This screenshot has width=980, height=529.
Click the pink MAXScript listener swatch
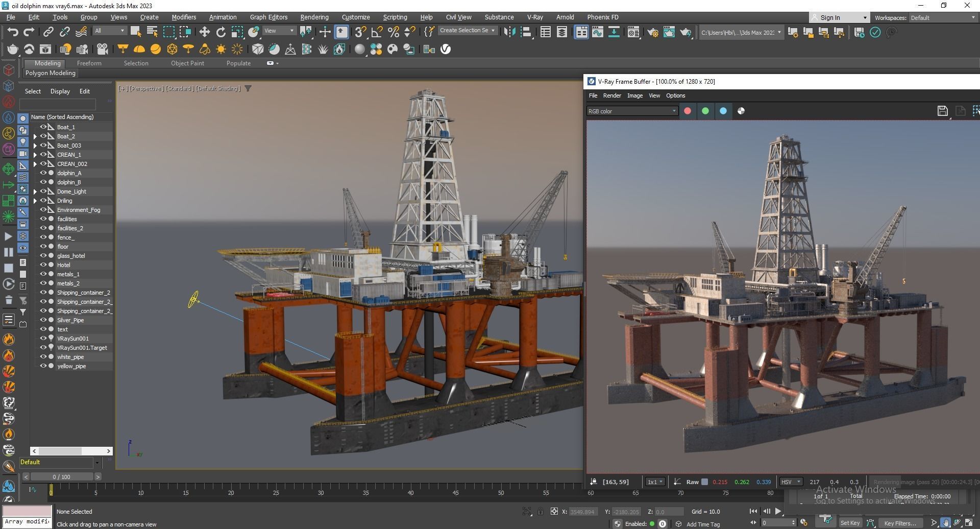[x=27, y=511]
